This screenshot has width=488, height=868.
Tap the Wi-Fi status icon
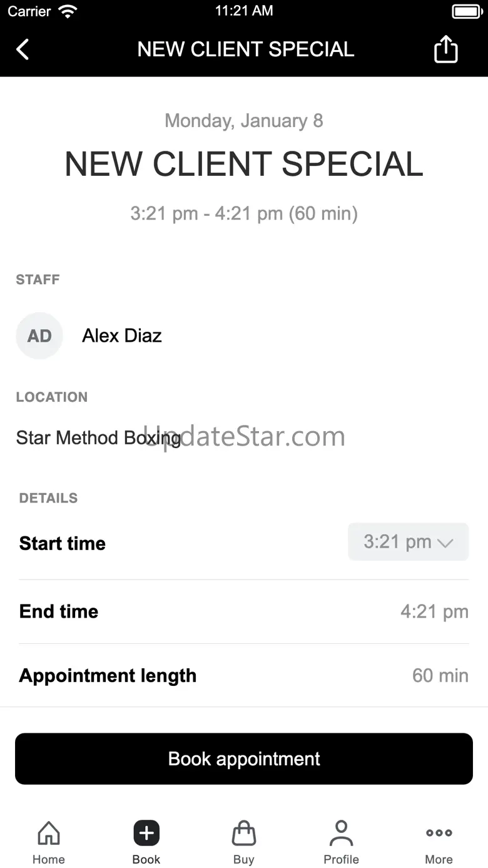pos(67,11)
